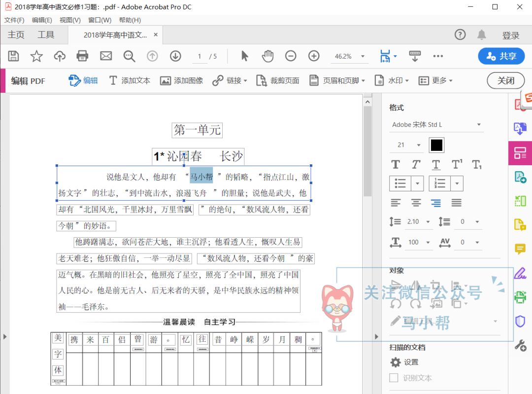Close the Edit PDF toolbar
The height and width of the screenshot is (394, 532).
[505, 80]
